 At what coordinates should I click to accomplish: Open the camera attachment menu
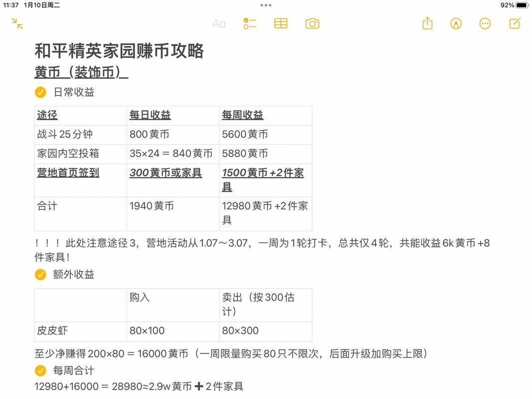pos(313,23)
